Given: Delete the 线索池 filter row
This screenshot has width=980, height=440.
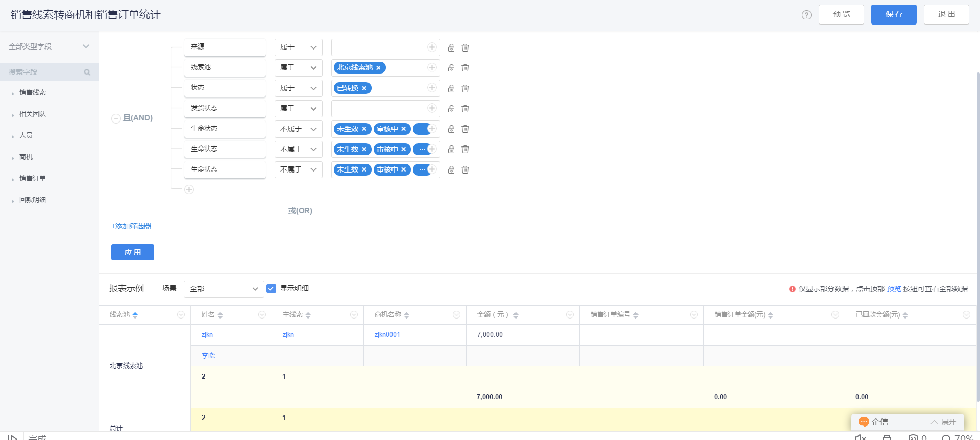Looking at the screenshot, I should tap(465, 68).
